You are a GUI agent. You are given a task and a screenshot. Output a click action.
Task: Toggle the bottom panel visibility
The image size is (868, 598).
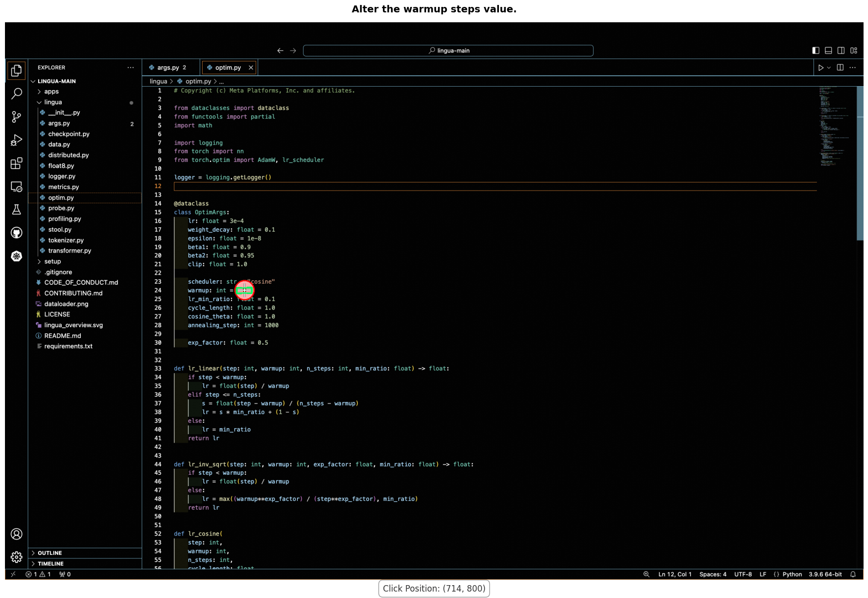click(828, 50)
